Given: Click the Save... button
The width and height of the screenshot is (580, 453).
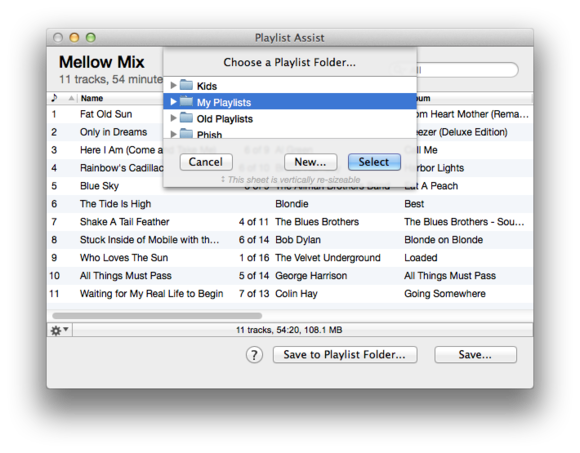Looking at the screenshot, I should (x=475, y=355).
